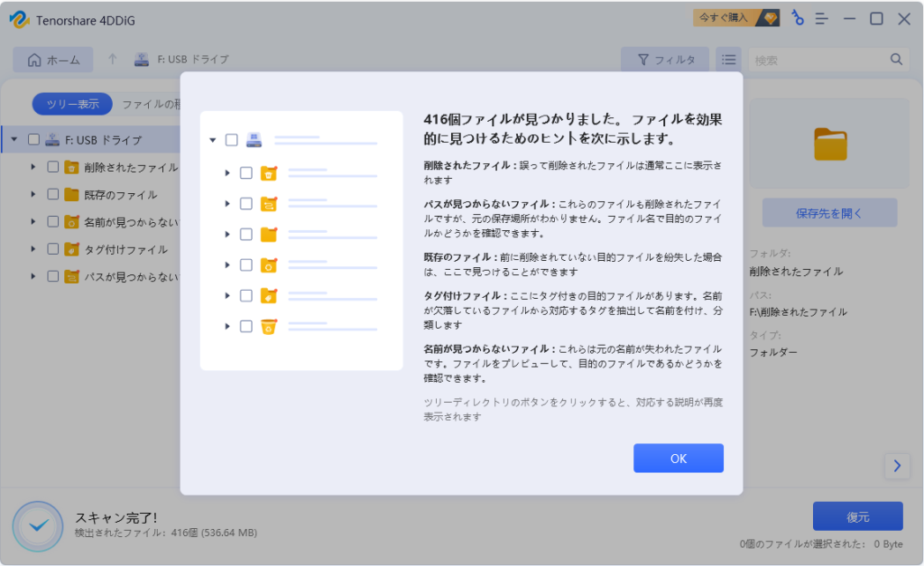The height and width of the screenshot is (566, 924).
Task: Click the USB drive icon in tree root
Action: [x=52, y=140]
